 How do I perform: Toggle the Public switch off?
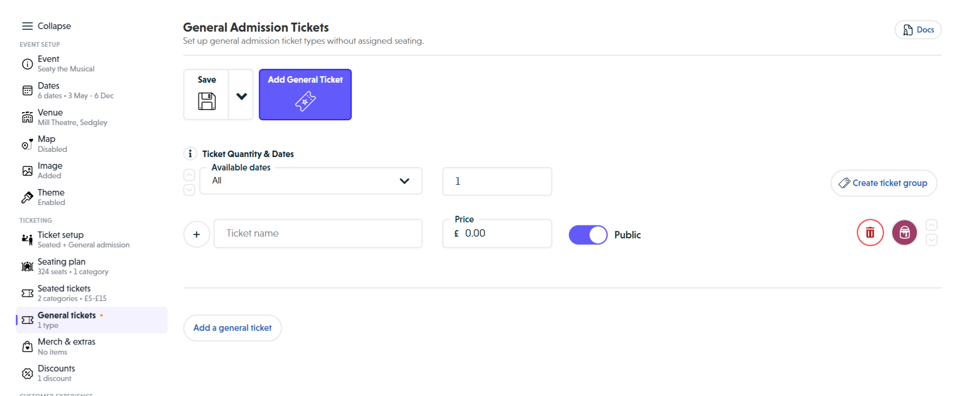[x=588, y=235]
